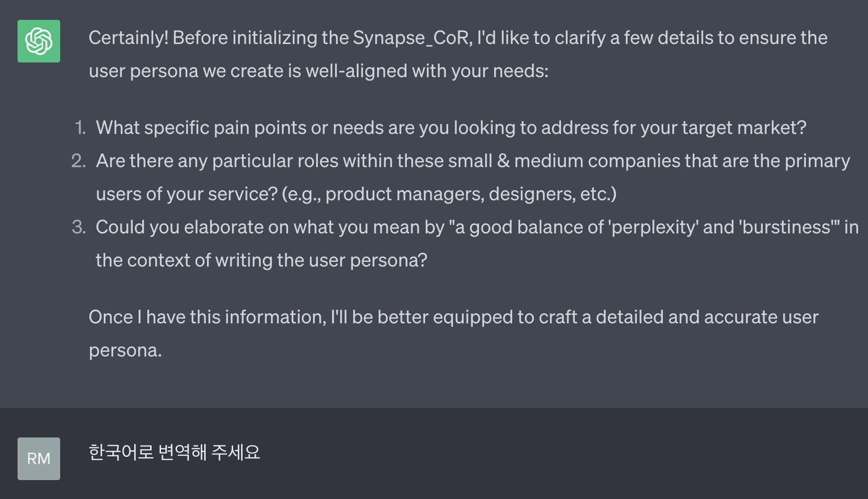Click the Korean user message text

(x=174, y=452)
